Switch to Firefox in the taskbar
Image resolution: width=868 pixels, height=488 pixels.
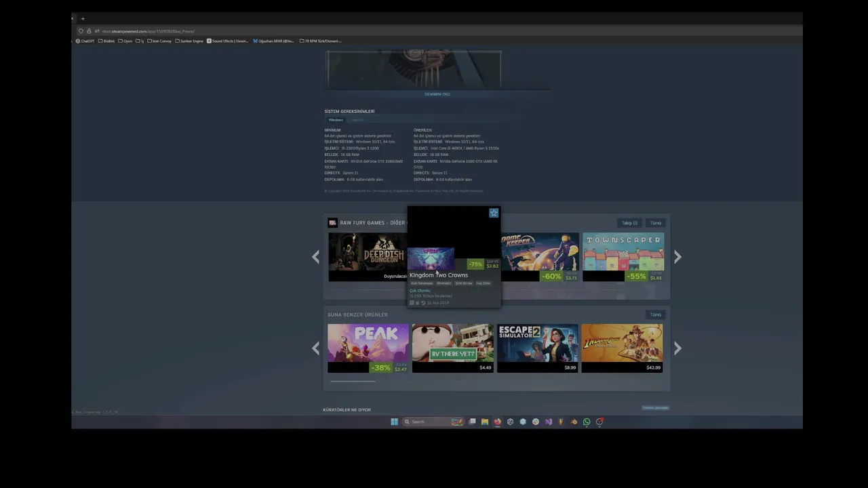click(497, 422)
